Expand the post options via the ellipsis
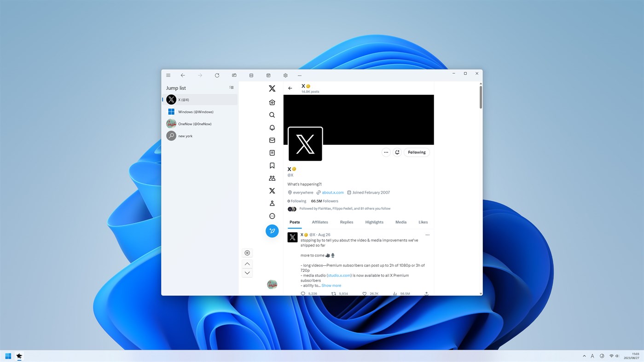The width and height of the screenshot is (644, 362). point(427,235)
